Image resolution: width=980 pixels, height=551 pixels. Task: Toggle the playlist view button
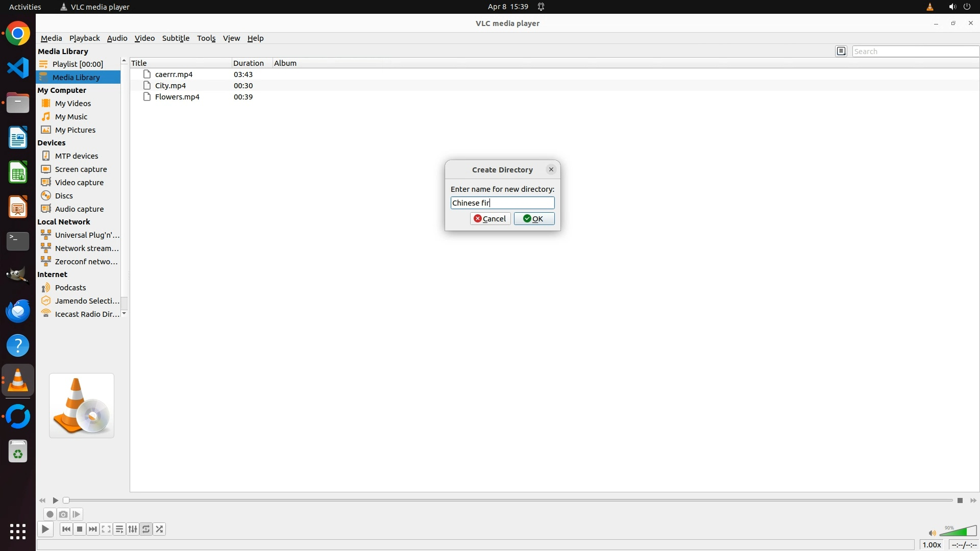point(119,529)
